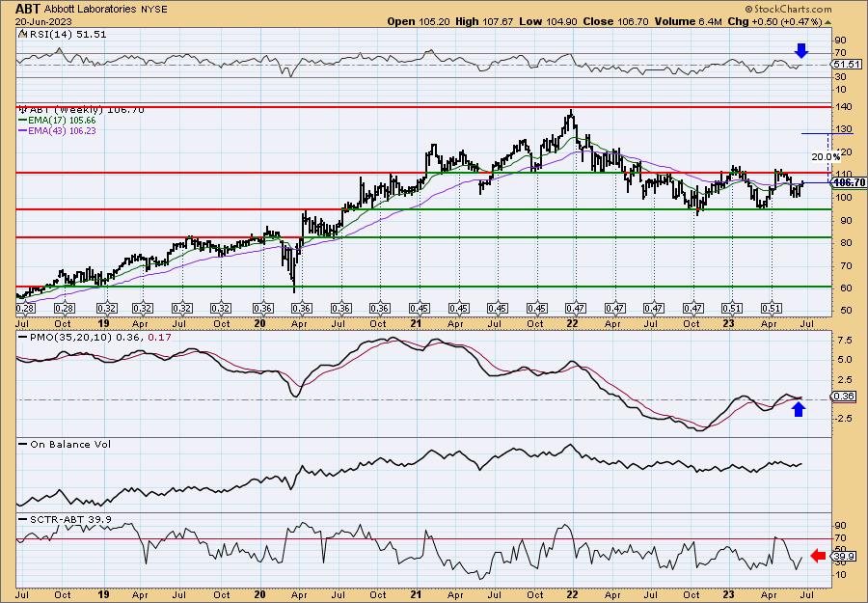868x603 pixels.
Task: Click the Close 106.70 header value
Action: pyautogui.click(x=615, y=21)
